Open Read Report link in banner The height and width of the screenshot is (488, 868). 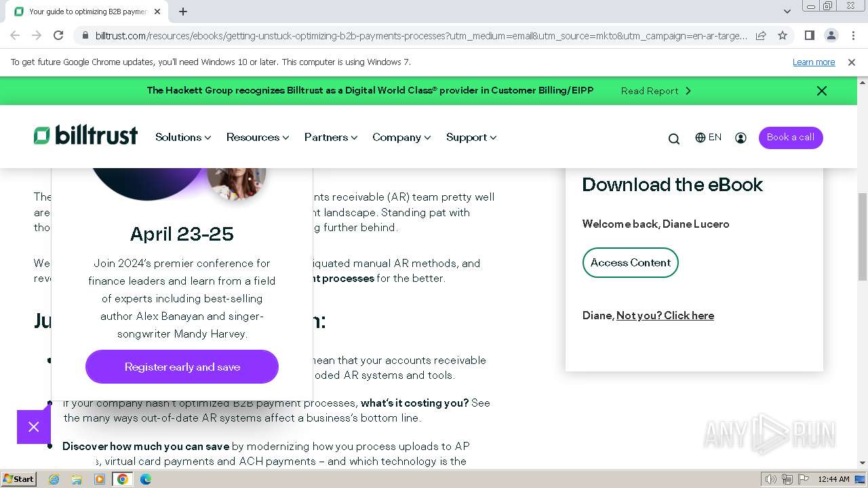click(656, 91)
